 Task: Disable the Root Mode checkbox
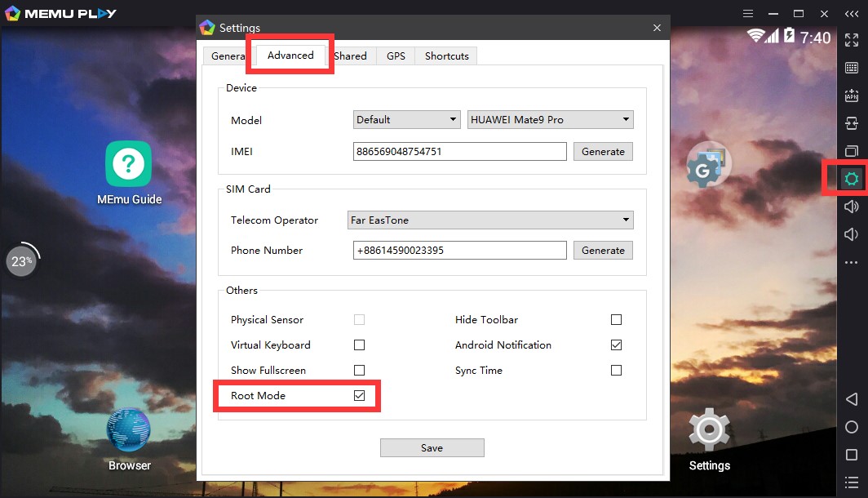click(x=359, y=396)
